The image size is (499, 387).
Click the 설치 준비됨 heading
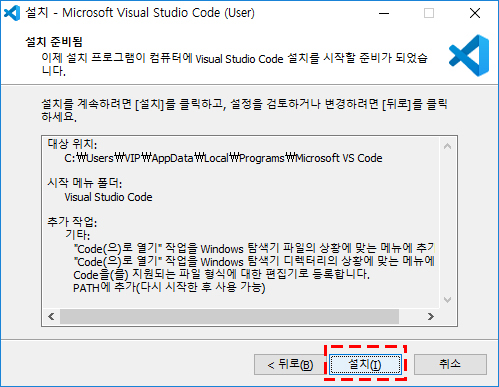point(54,42)
